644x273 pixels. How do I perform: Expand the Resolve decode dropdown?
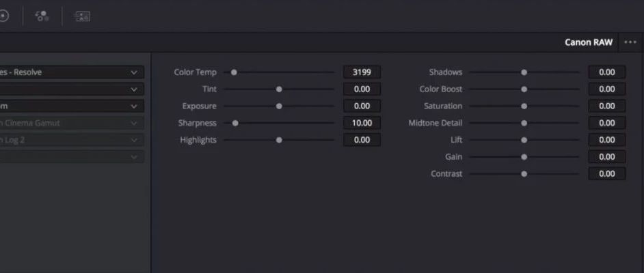click(x=72, y=72)
